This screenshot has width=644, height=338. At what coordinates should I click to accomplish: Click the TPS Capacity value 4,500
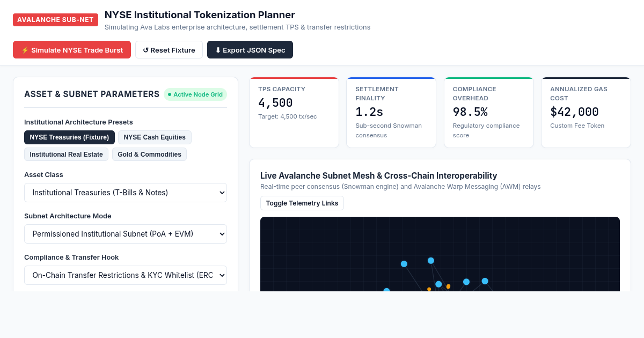275,103
